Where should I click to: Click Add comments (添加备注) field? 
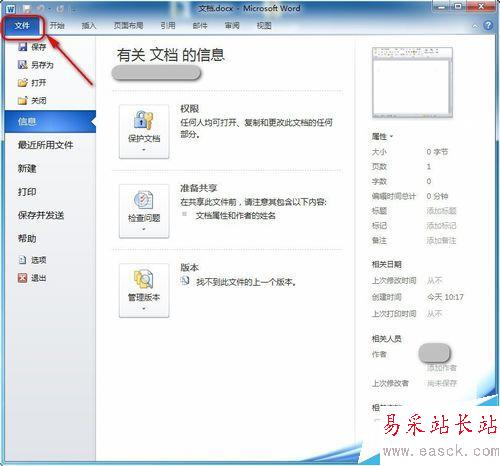(441, 240)
